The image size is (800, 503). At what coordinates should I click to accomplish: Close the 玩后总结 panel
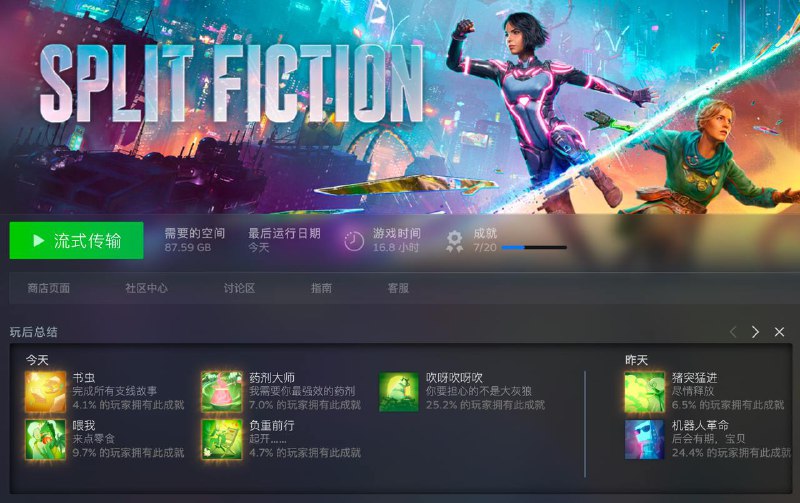(779, 332)
